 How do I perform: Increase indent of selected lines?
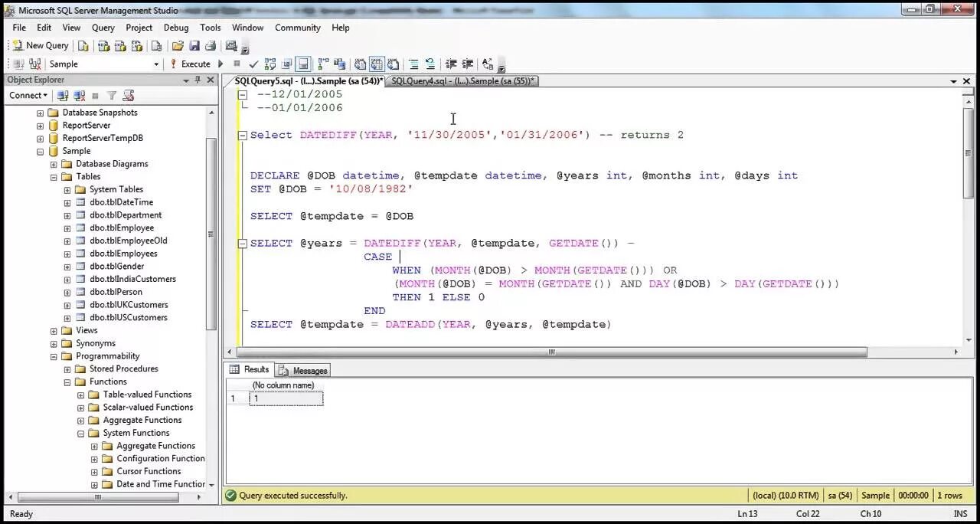tap(468, 64)
